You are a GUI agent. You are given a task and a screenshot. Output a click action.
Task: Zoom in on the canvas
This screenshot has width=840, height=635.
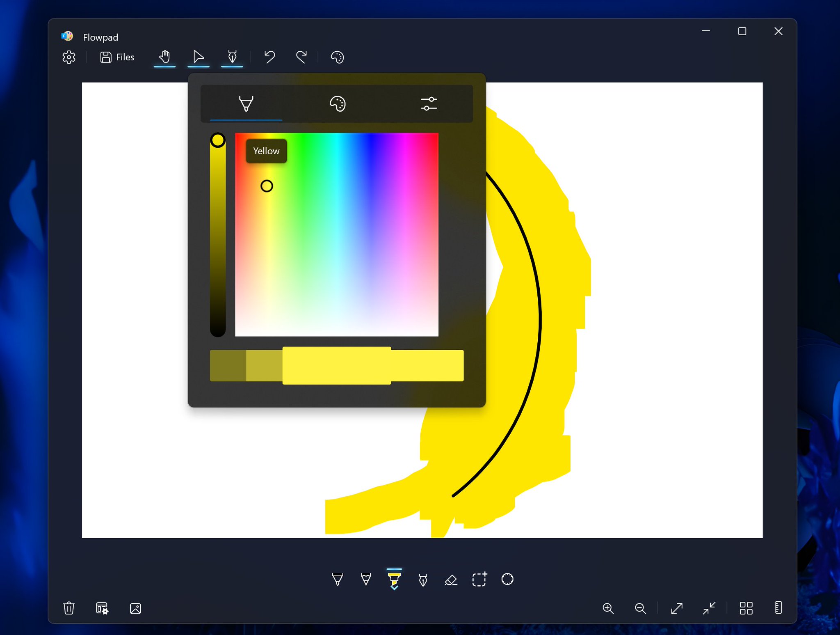point(608,609)
